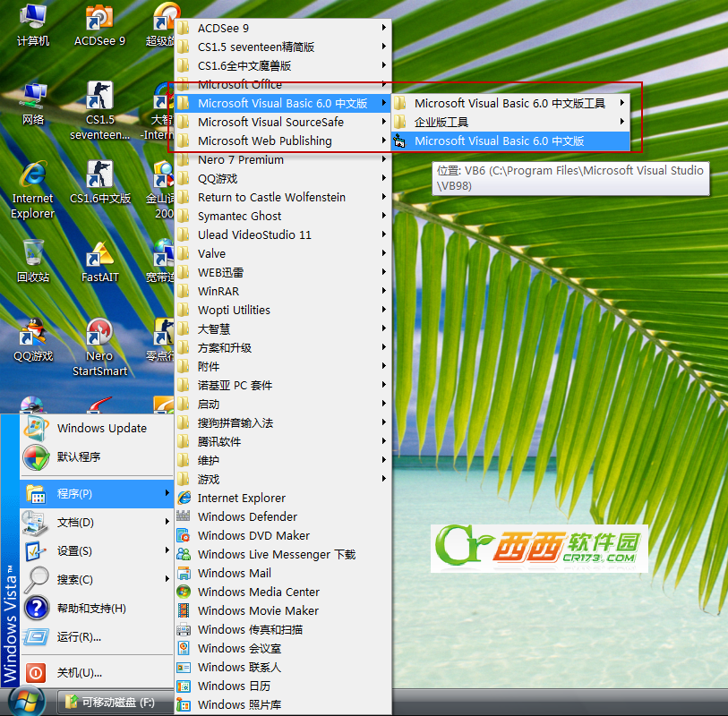The image size is (728, 716).
Task: Open the Internet Explorer desktop icon
Action: point(32,191)
